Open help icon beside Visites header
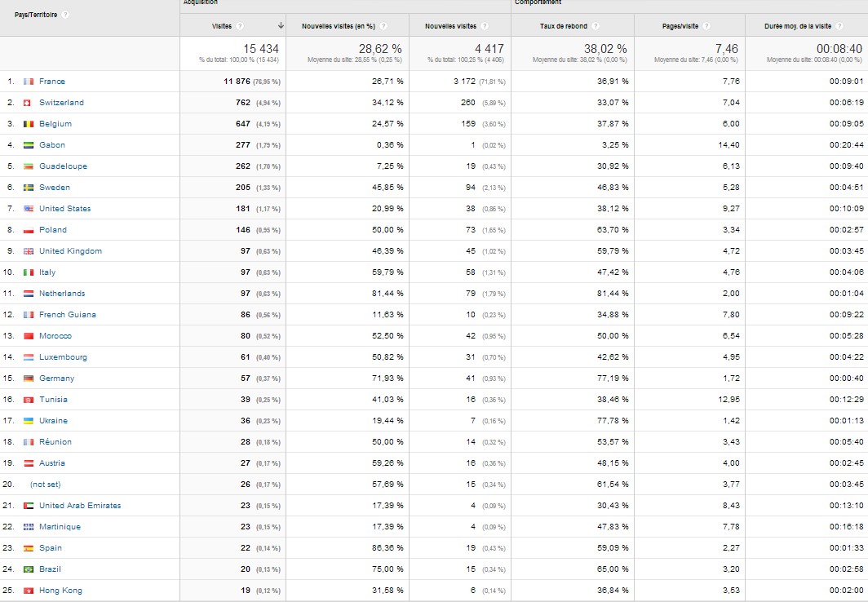868x602 pixels. (240, 26)
